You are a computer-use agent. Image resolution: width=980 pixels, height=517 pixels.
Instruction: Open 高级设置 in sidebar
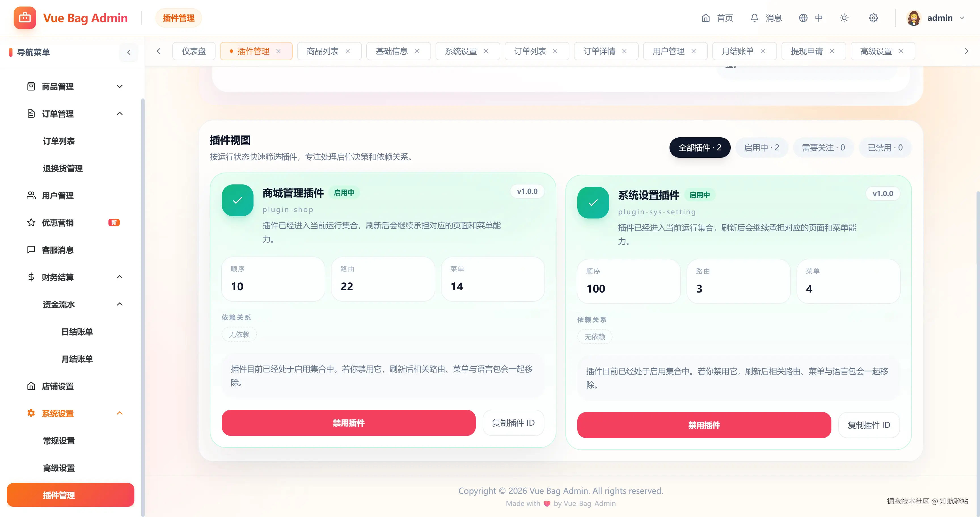click(x=59, y=468)
